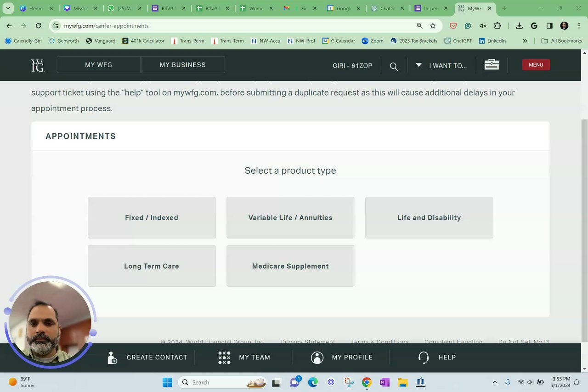
Task: Open the MY WFG menu
Action: (99, 65)
